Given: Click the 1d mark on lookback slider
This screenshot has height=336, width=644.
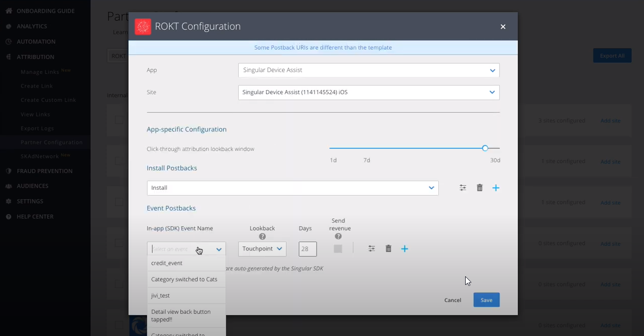Looking at the screenshot, I should point(333,160).
